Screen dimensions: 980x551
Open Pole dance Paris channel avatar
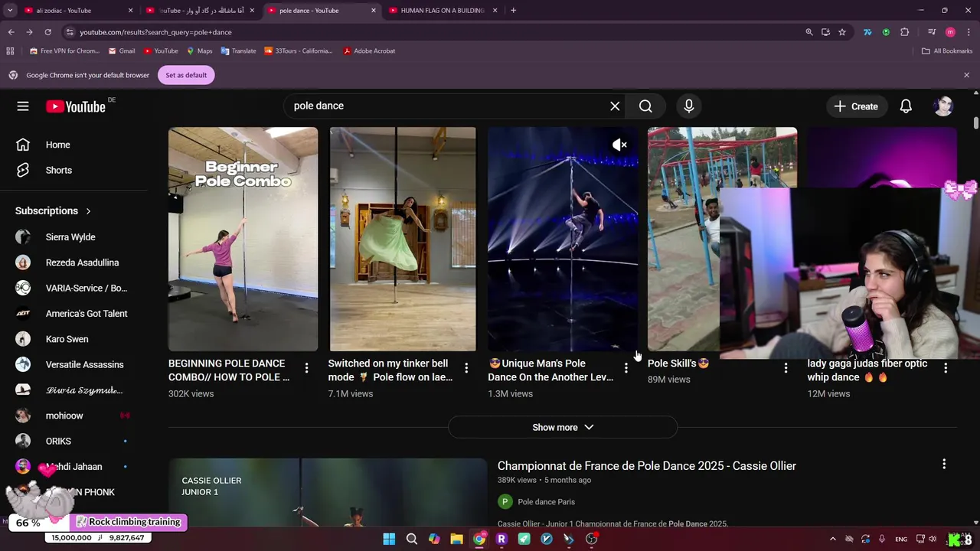pyautogui.click(x=505, y=502)
